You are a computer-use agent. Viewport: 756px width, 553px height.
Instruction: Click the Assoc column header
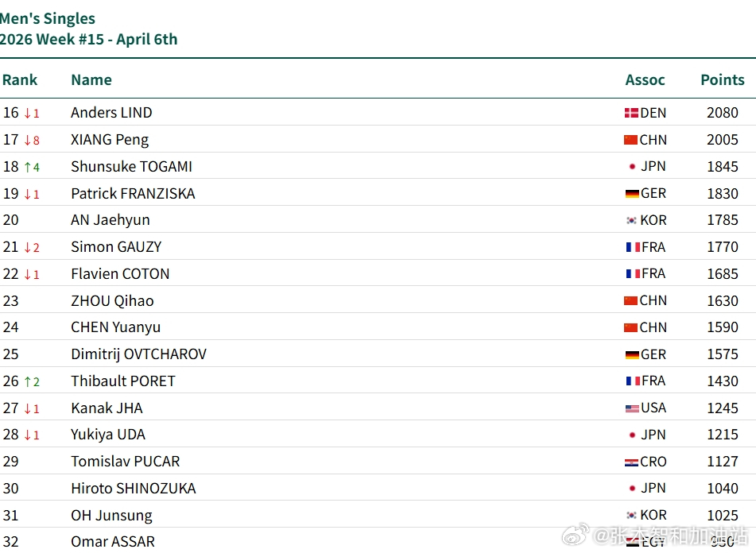click(x=645, y=79)
